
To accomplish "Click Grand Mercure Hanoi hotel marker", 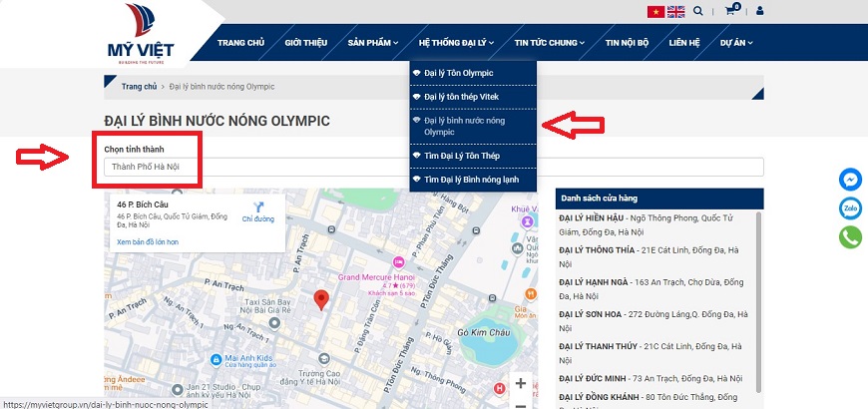I will (x=398, y=261).
